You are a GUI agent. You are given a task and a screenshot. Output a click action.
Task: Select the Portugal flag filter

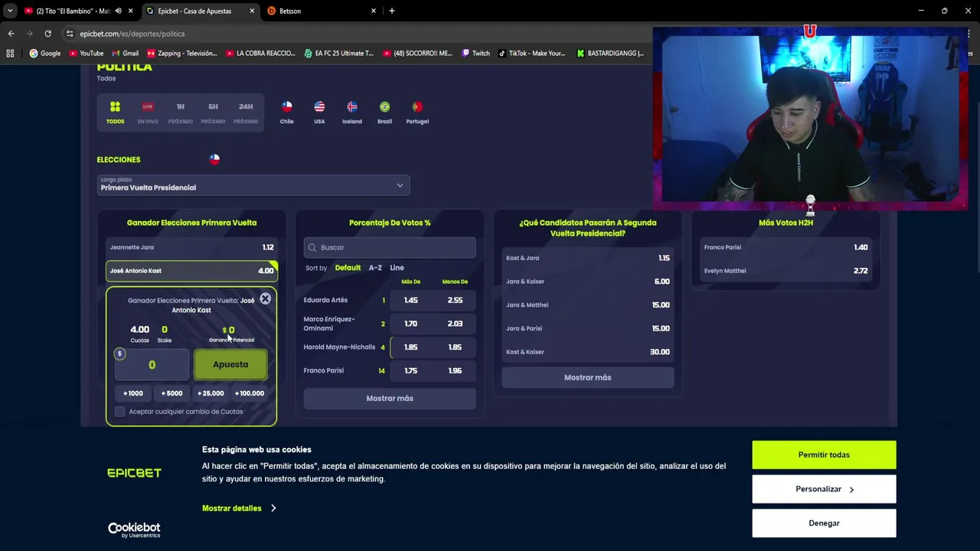(x=417, y=112)
